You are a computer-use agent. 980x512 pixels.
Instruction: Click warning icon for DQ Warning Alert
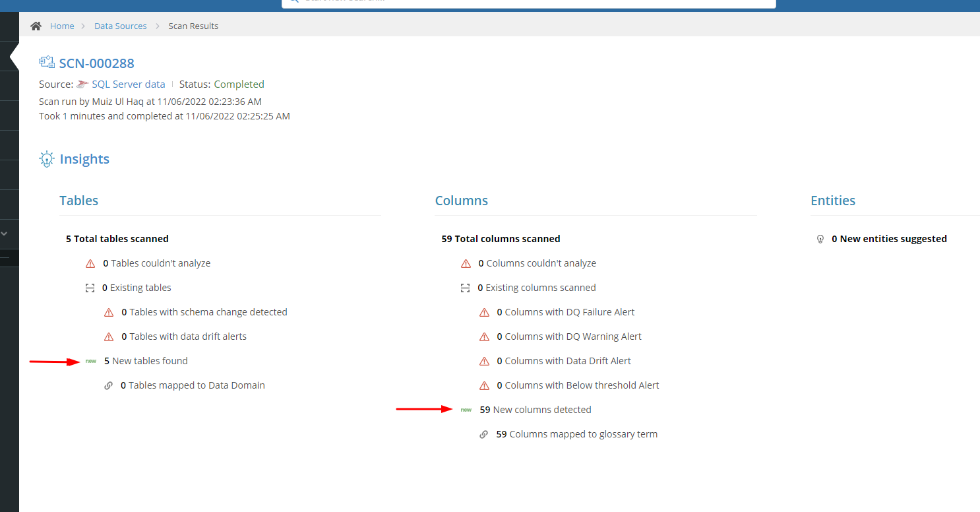(x=484, y=336)
